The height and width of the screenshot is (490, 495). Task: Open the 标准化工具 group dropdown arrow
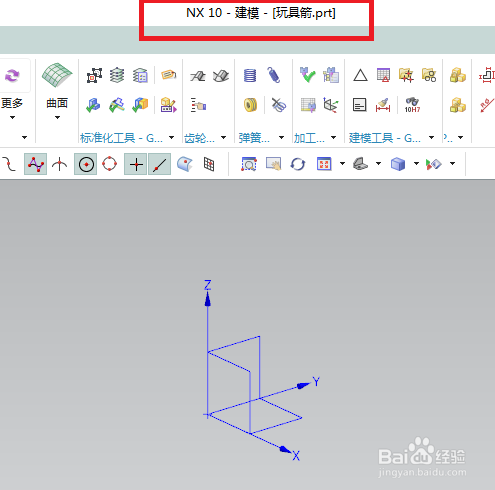[x=171, y=137]
